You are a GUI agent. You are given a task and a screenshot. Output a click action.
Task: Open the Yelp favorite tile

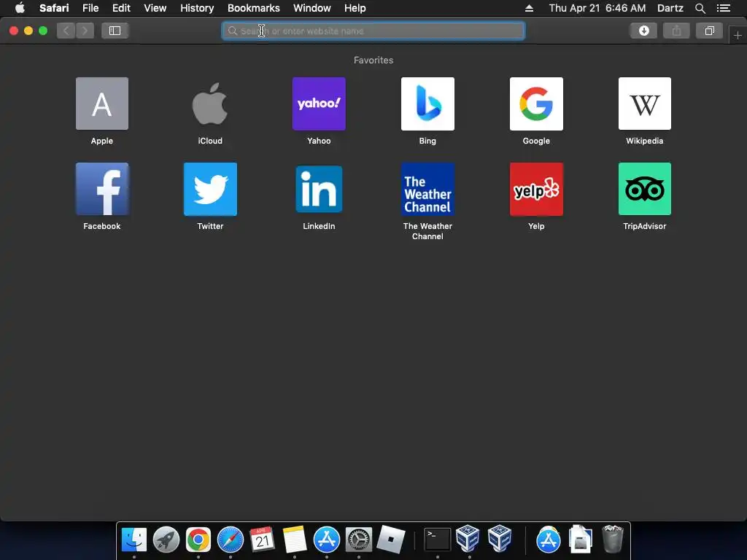pyautogui.click(x=536, y=189)
